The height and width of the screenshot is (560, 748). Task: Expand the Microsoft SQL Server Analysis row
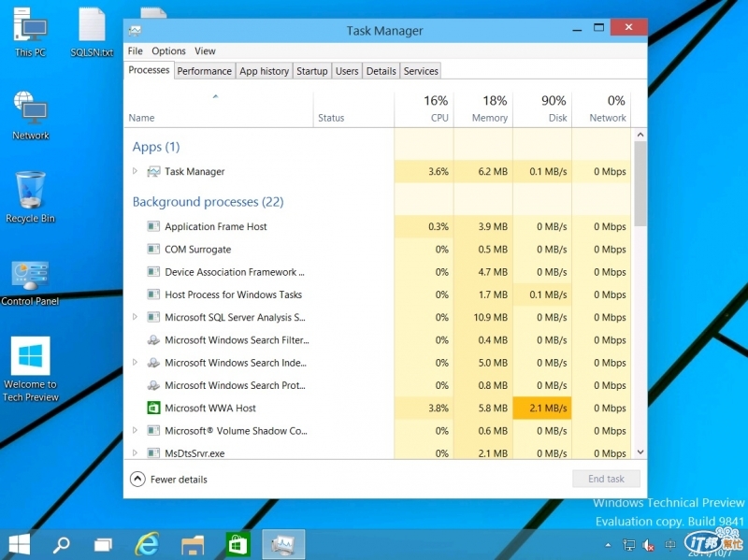[x=135, y=317]
